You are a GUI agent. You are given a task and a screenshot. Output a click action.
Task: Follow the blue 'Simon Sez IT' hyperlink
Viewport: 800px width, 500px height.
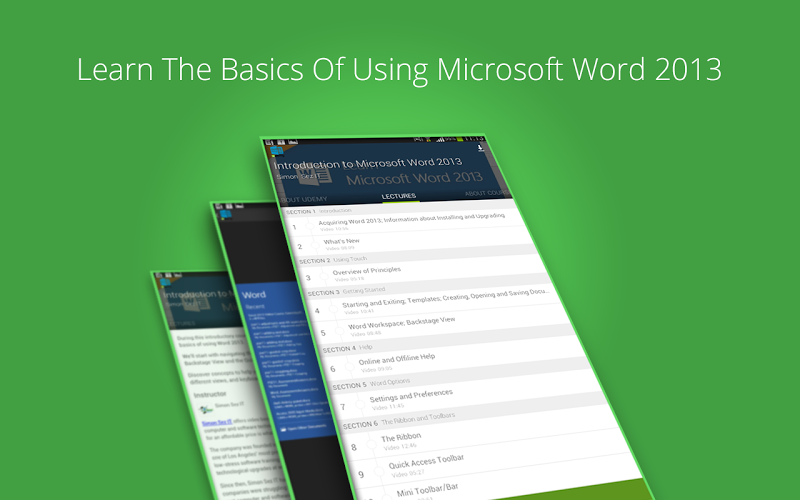point(217,422)
